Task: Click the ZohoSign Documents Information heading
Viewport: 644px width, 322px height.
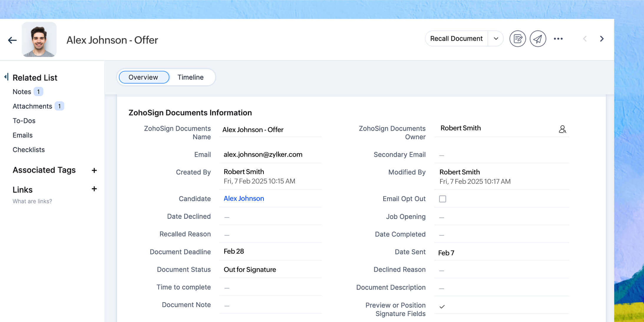Action: coord(190,113)
